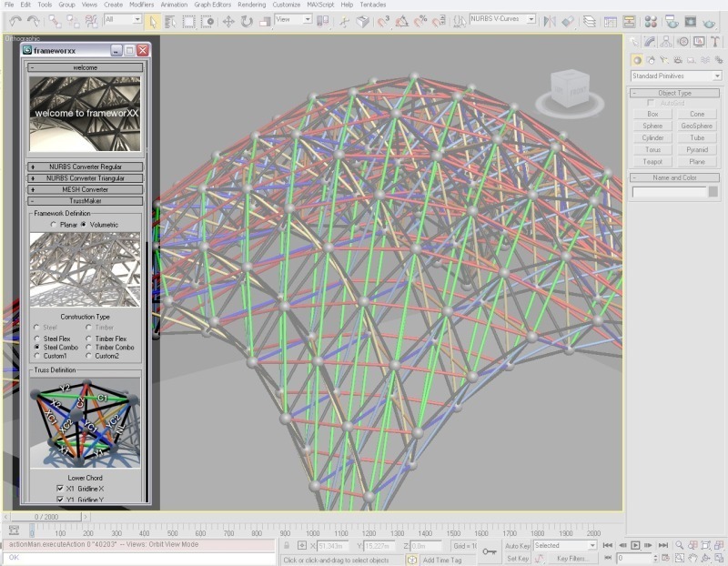
Task: Click the Teapot primitive button
Action: coord(652,161)
